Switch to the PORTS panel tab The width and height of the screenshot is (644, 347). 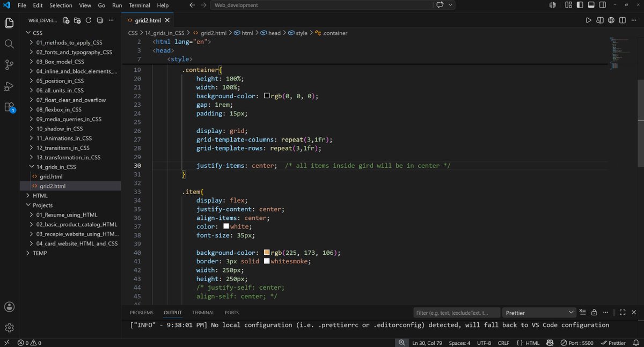pyautogui.click(x=232, y=313)
